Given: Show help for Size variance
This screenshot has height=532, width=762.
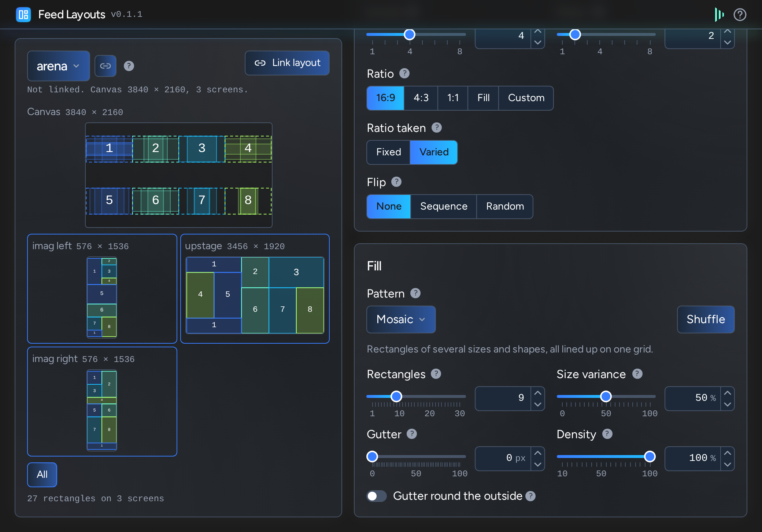Looking at the screenshot, I should [637, 374].
